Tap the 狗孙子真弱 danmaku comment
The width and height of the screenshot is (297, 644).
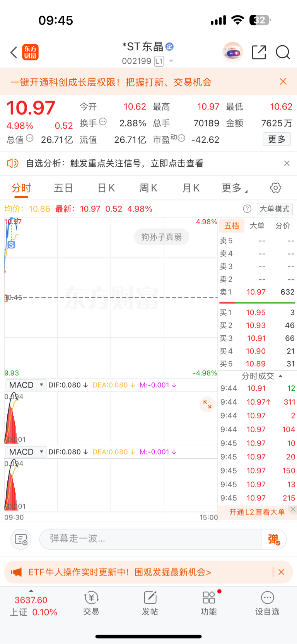coord(162,237)
